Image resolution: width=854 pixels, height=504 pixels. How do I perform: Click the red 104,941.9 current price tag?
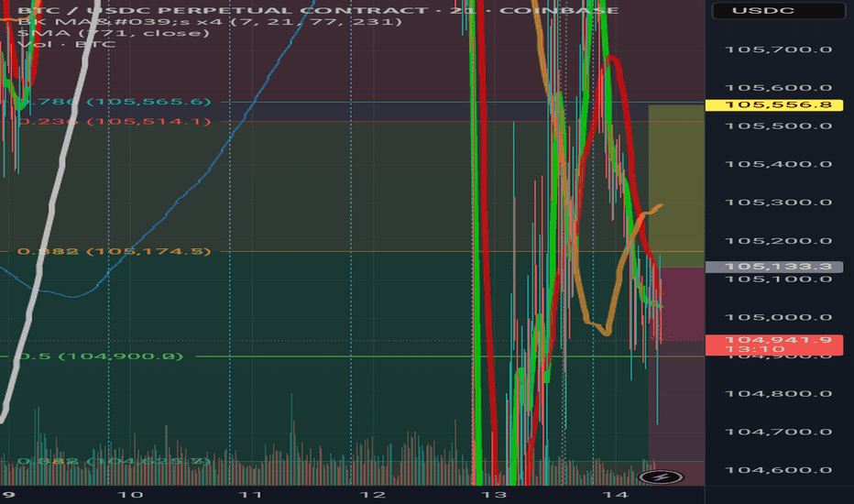(x=774, y=345)
